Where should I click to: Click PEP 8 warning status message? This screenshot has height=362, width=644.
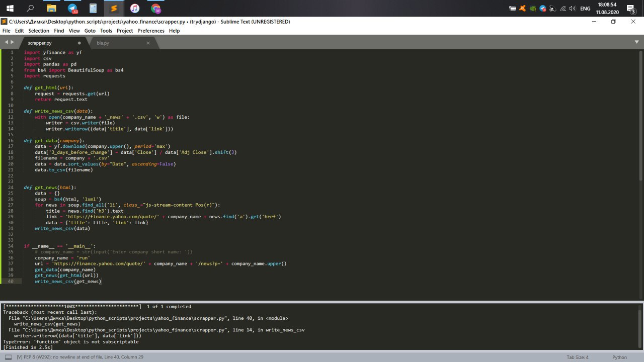[80, 357]
